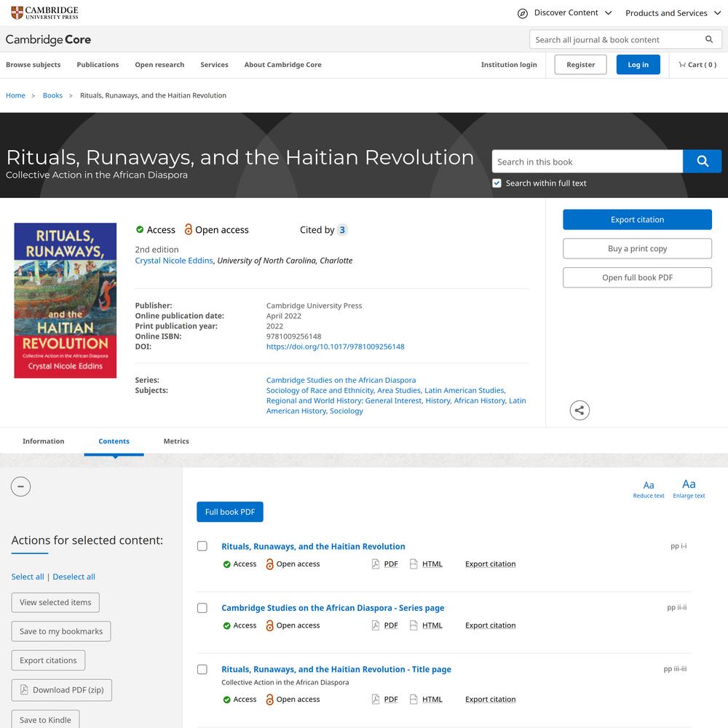This screenshot has width=728, height=728.
Task: Switch to the Information tab
Action: (44, 441)
